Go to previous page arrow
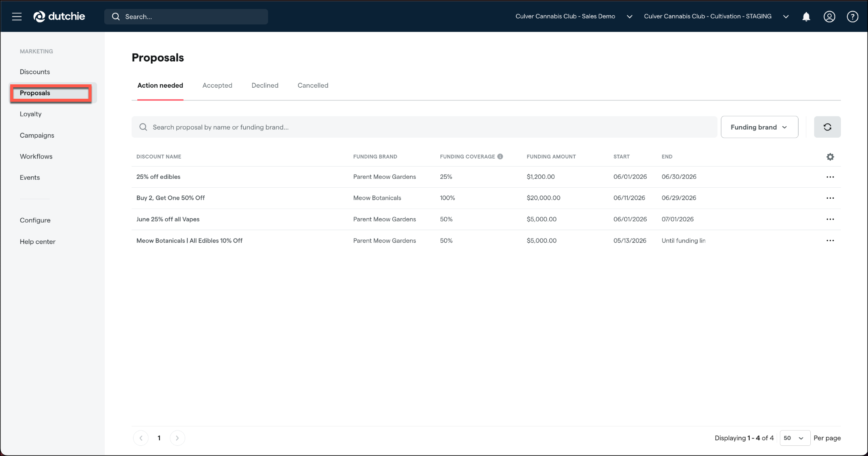Viewport: 868px width, 456px height. click(141, 438)
